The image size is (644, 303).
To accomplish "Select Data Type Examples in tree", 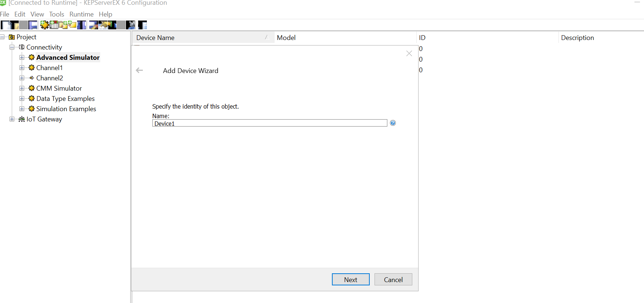I will 65,99.
